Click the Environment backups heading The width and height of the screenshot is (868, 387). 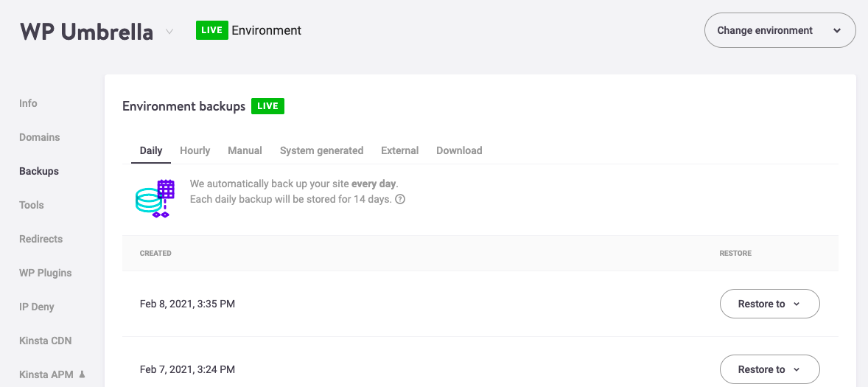[x=183, y=106]
